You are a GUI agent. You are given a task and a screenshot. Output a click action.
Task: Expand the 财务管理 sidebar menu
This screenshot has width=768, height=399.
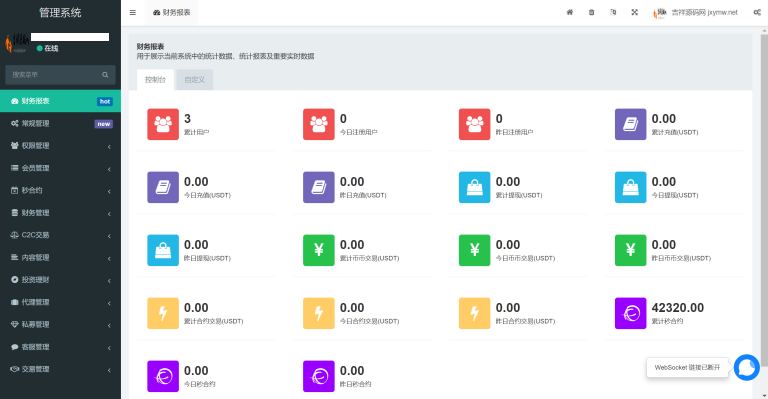(x=60, y=213)
